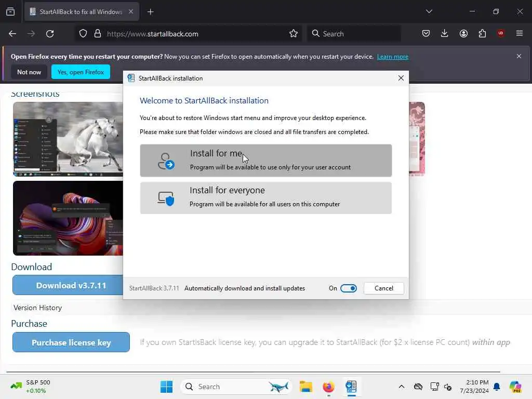Open the Windows Start menu
The height and width of the screenshot is (399, 532).
coord(166,387)
